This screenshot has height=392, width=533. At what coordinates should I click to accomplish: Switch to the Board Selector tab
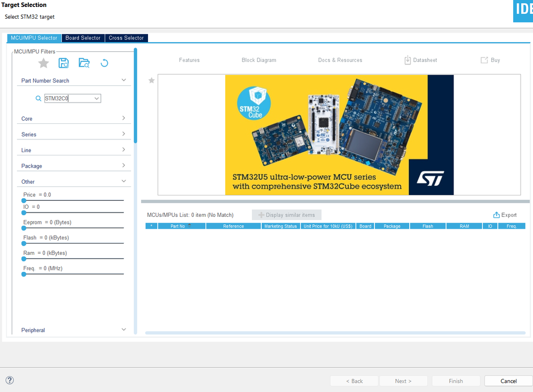(83, 38)
